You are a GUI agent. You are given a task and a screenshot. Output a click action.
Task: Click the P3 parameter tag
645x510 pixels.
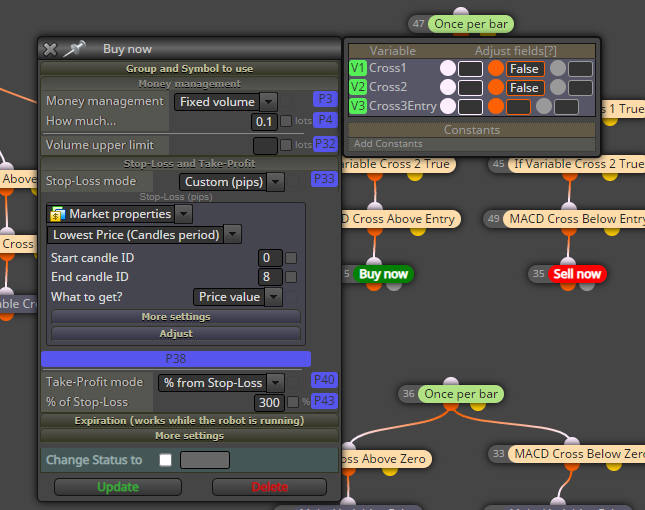(x=325, y=99)
